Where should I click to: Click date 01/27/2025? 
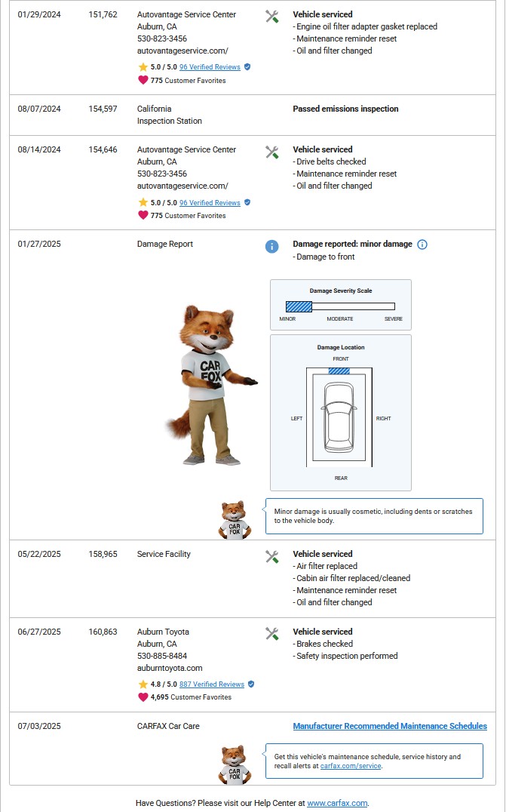[38, 244]
